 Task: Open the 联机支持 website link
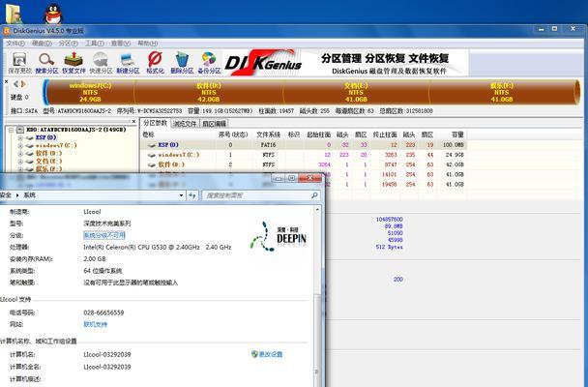[x=95, y=324]
